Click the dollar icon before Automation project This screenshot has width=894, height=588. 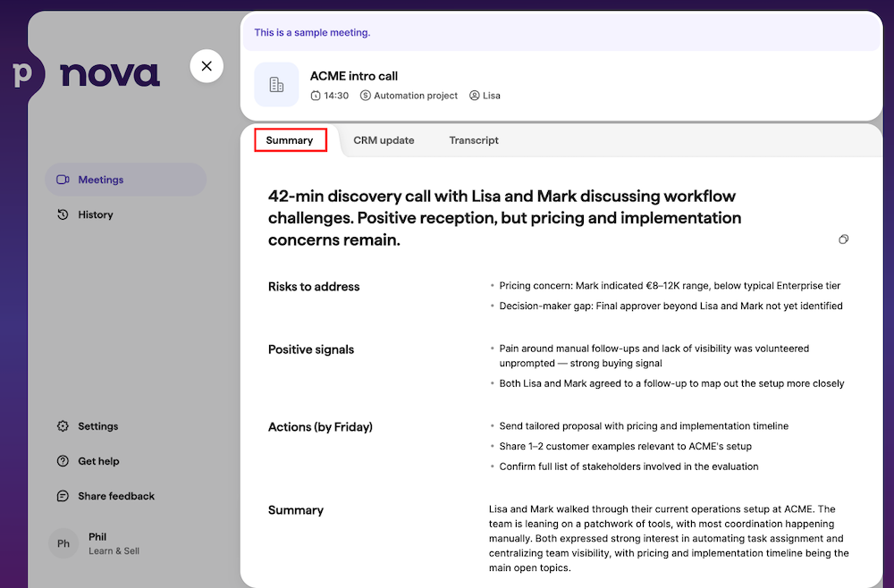(366, 96)
